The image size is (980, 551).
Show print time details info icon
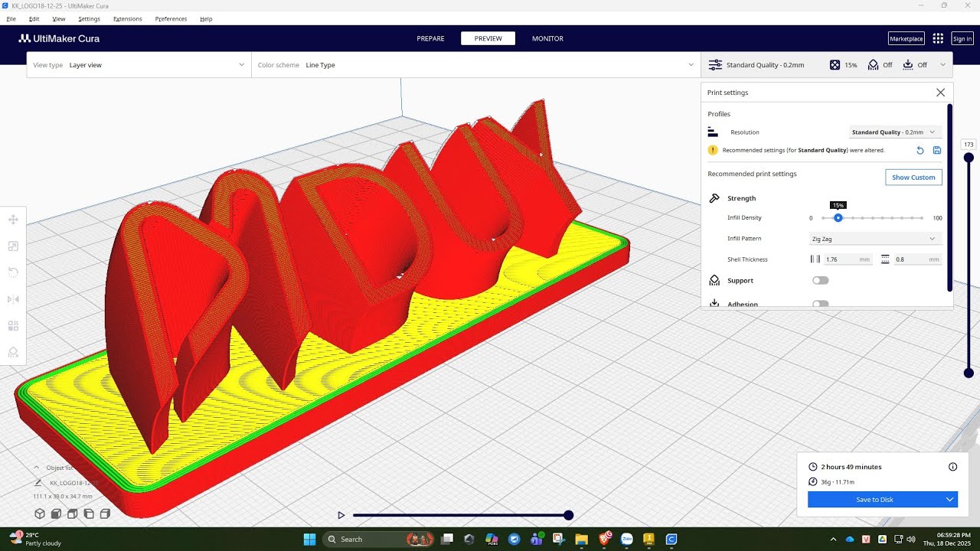point(952,467)
